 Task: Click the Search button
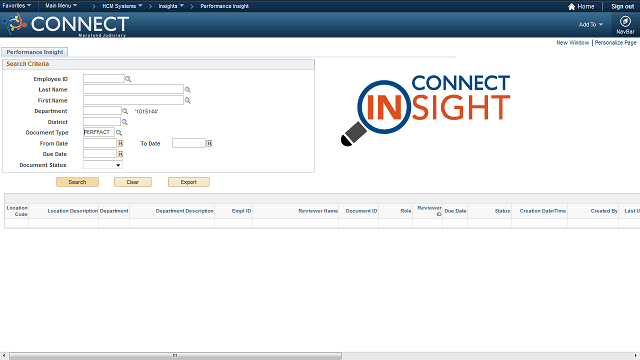(x=77, y=182)
